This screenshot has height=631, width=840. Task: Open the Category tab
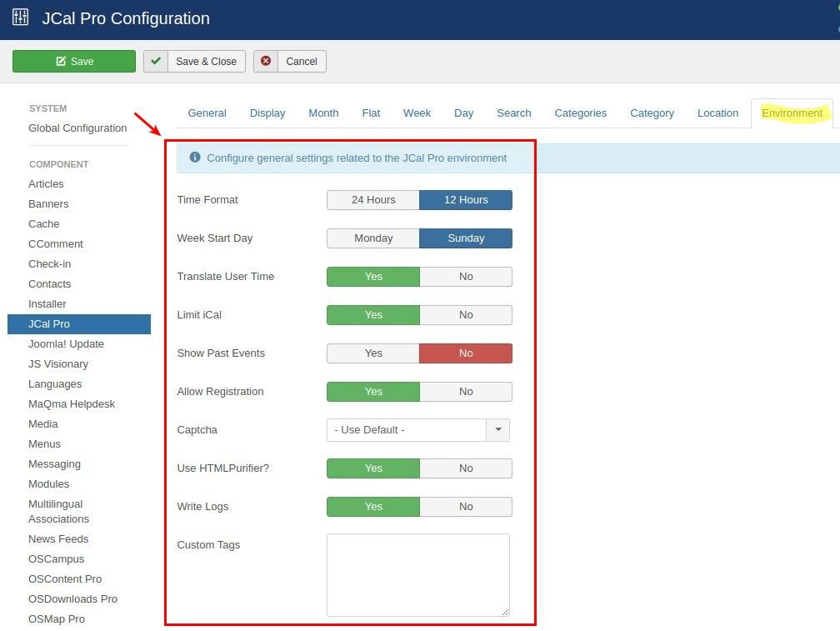[652, 113]
